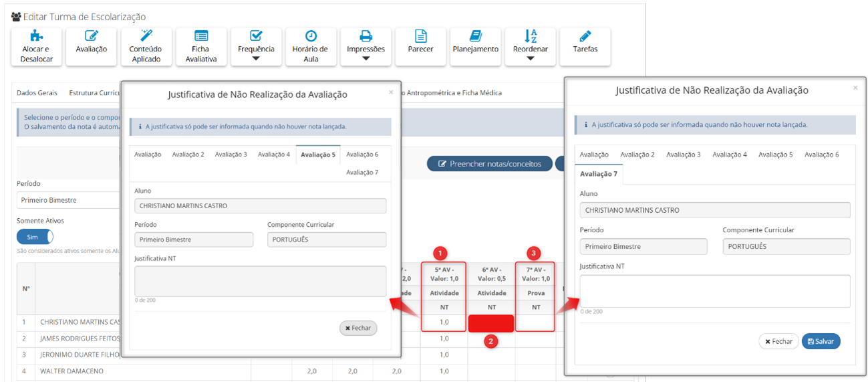The height and width of the screenshot is (382, 868).
Task: Close left Justificativa dialog with X
Action: tap(391, 92)
